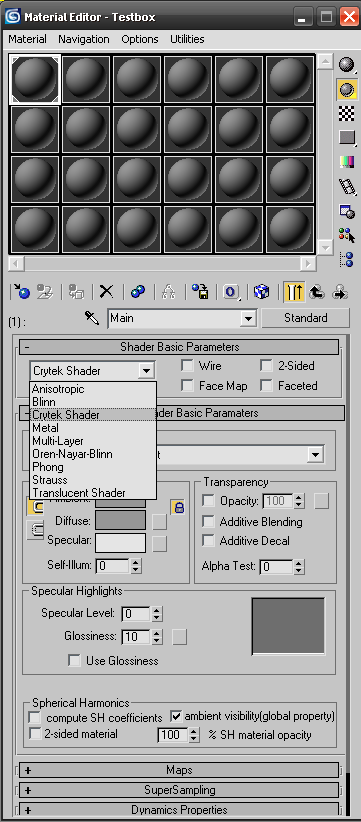Open the Crytek Shader dropdown arrow
The image size is (361, 822).
(x=146, y=371)
